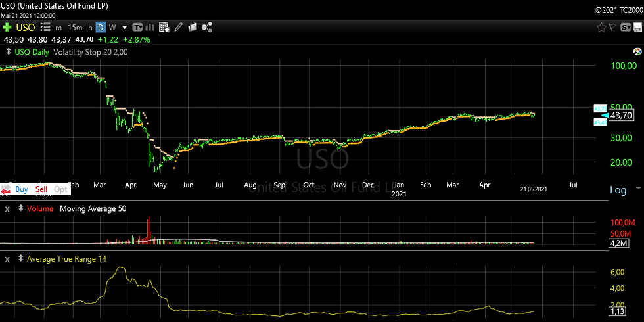Switch to the hourly 'h' timeframe
The image size is (644, 322).
click(90, 28)
